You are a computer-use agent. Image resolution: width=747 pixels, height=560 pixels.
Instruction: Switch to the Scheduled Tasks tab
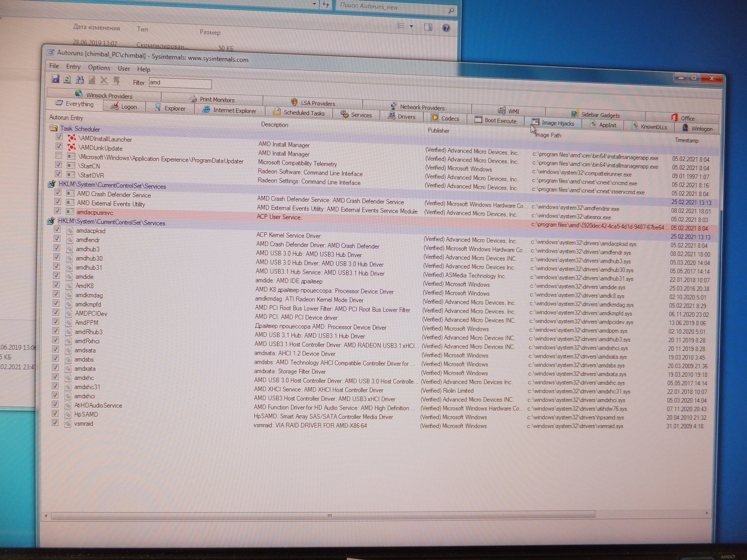pyautogui.click(x=299, y=112)
